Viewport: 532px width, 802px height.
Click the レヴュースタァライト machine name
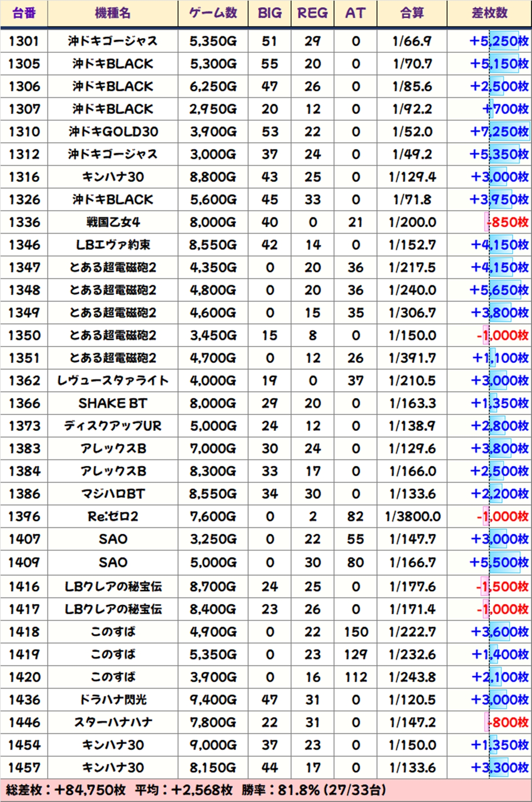(113, 381)
